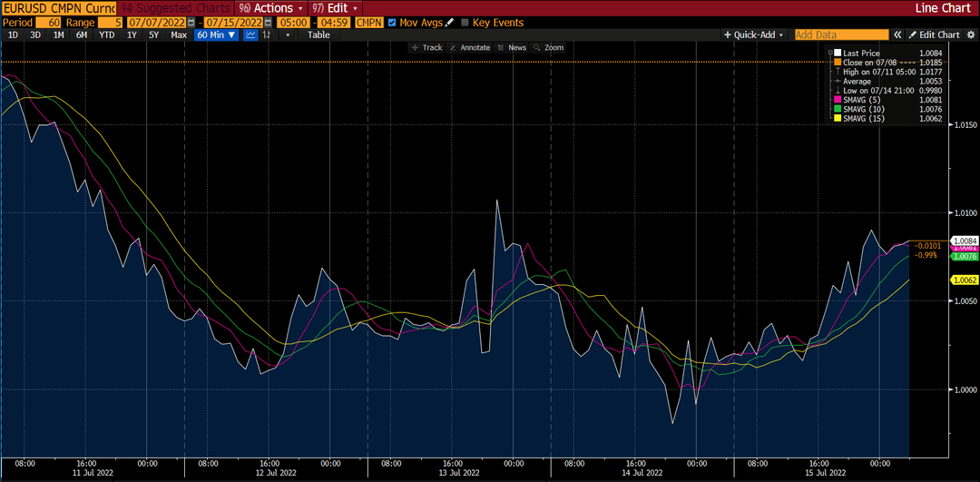Toggle the Key Events checkbox

pos(465,23)
